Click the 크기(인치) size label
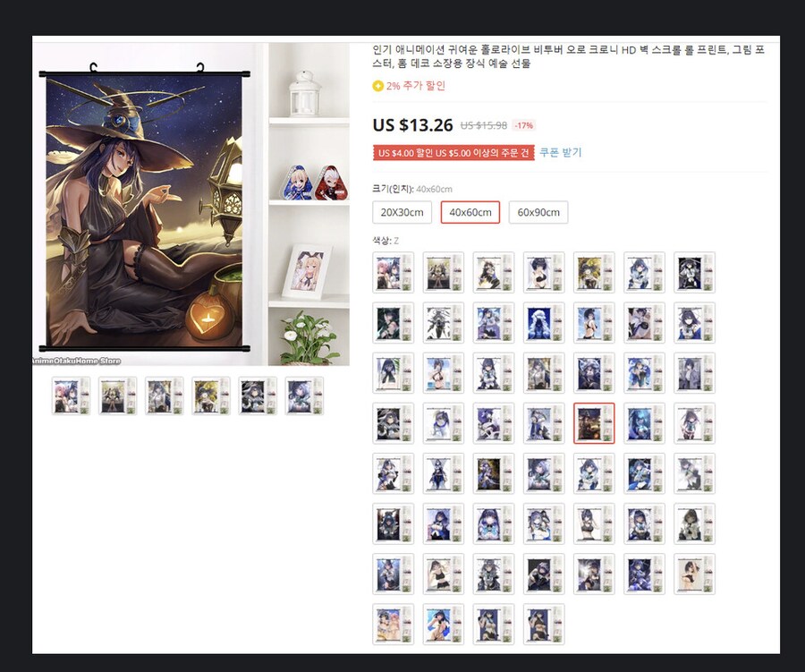 393,189
